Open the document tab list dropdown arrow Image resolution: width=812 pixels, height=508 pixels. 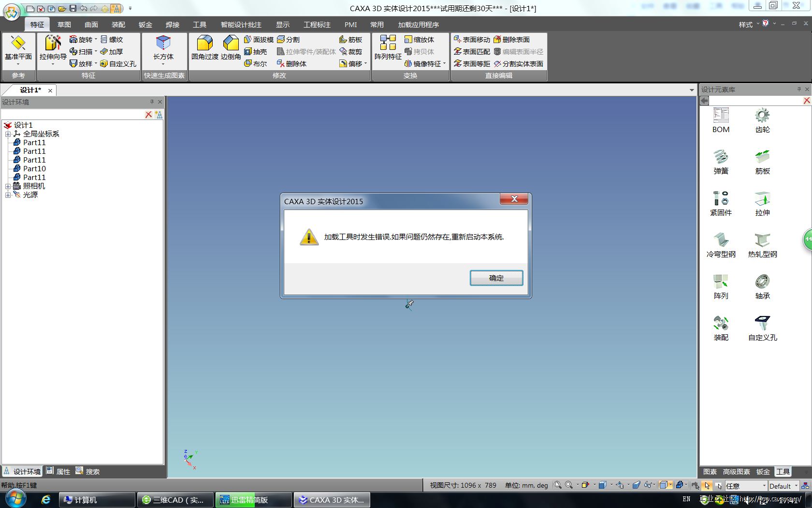(x=692, y=90)
